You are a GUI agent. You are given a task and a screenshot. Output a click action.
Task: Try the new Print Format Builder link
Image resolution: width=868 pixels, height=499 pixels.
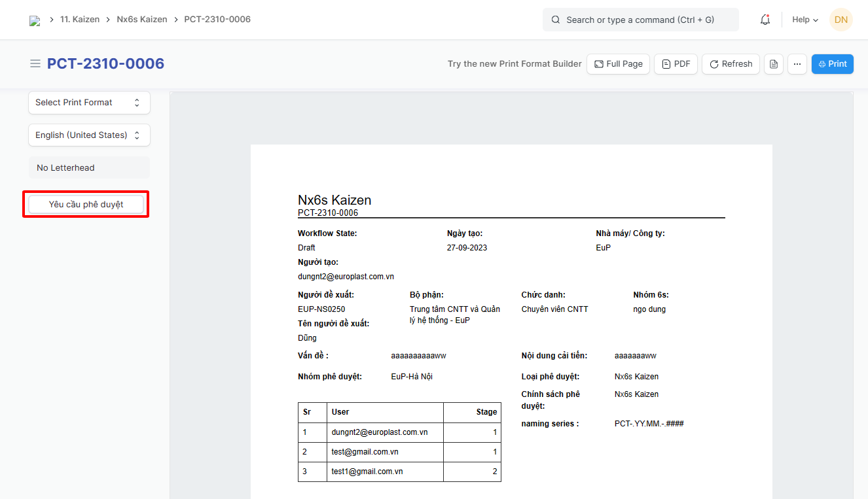pos(515,64)
